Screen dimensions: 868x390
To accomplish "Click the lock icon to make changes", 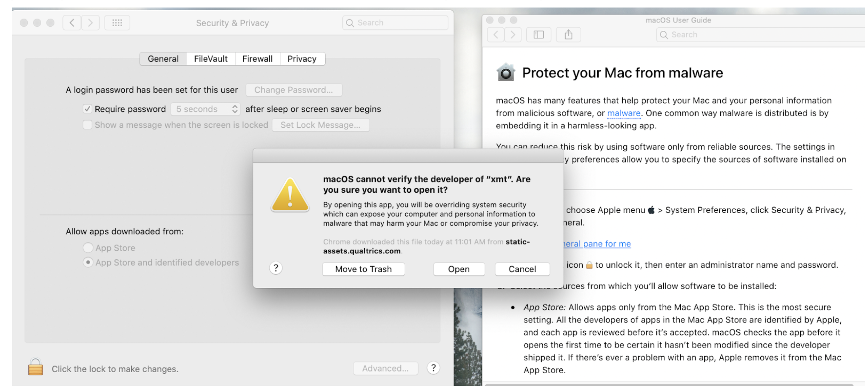I will point(35,367).
